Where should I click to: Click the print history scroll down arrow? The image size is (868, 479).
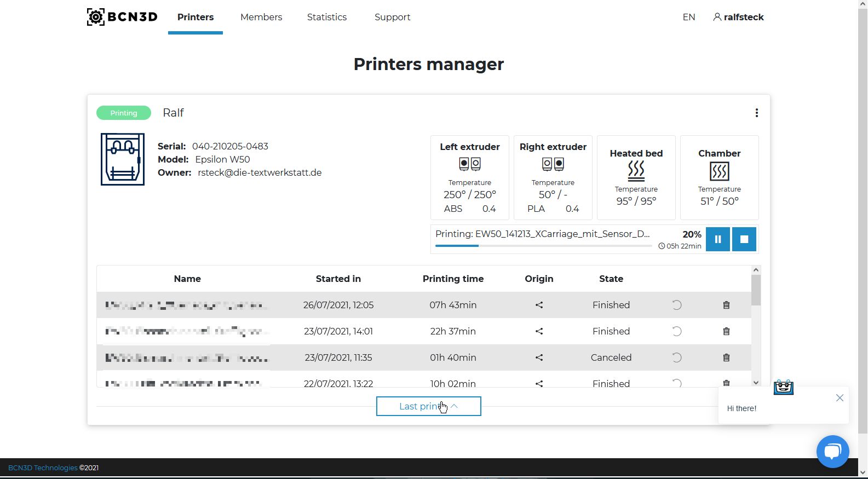pyautogui.click(x=756, y=383)
